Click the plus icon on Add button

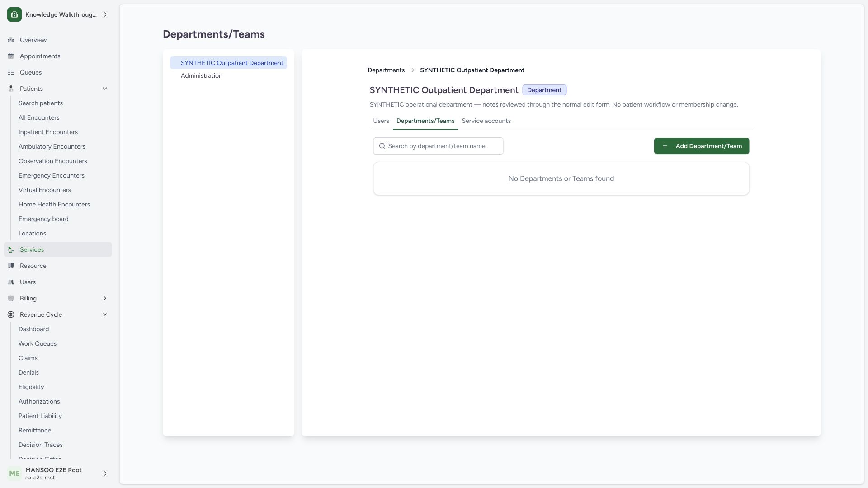click(x=665, y=146)
